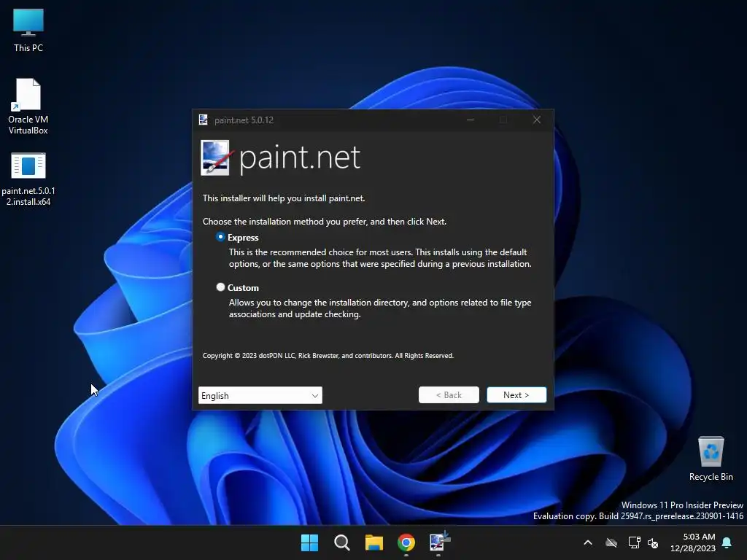
Task: Click the < Back button
Action: tap(449, 394)
